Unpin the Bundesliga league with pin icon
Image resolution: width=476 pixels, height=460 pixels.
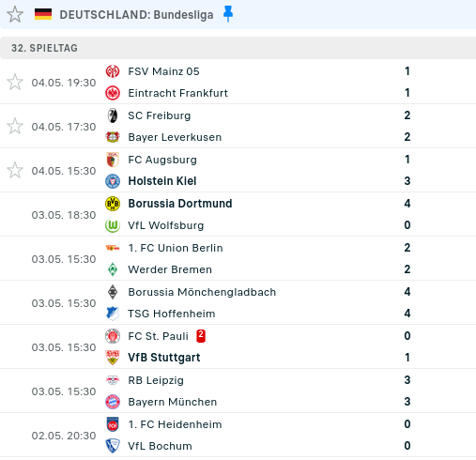(228, 14)
